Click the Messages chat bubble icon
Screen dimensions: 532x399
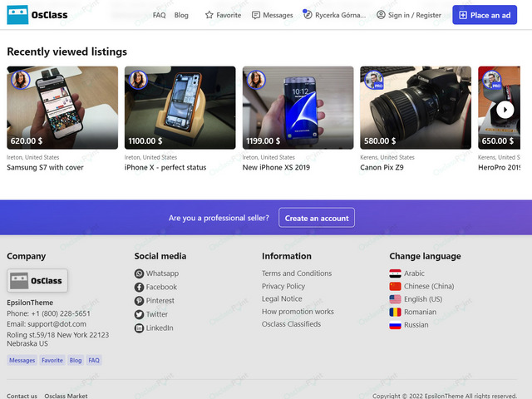[x=256, y=15]
